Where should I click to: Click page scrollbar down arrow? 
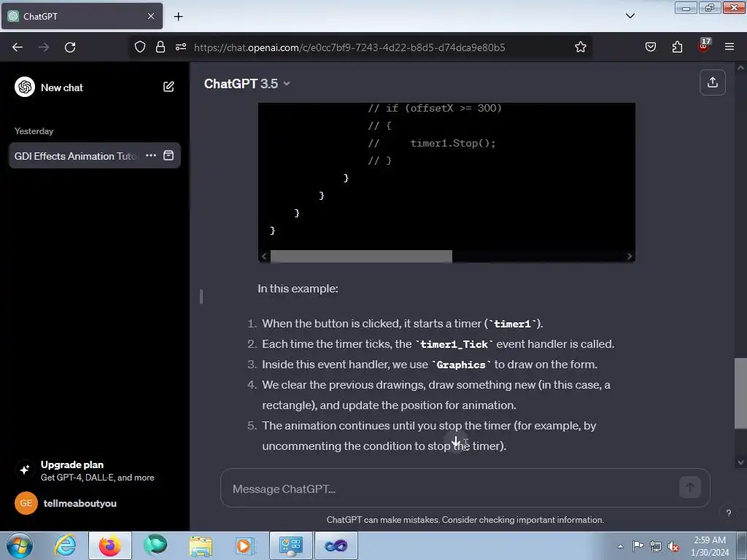click(740, 462)
